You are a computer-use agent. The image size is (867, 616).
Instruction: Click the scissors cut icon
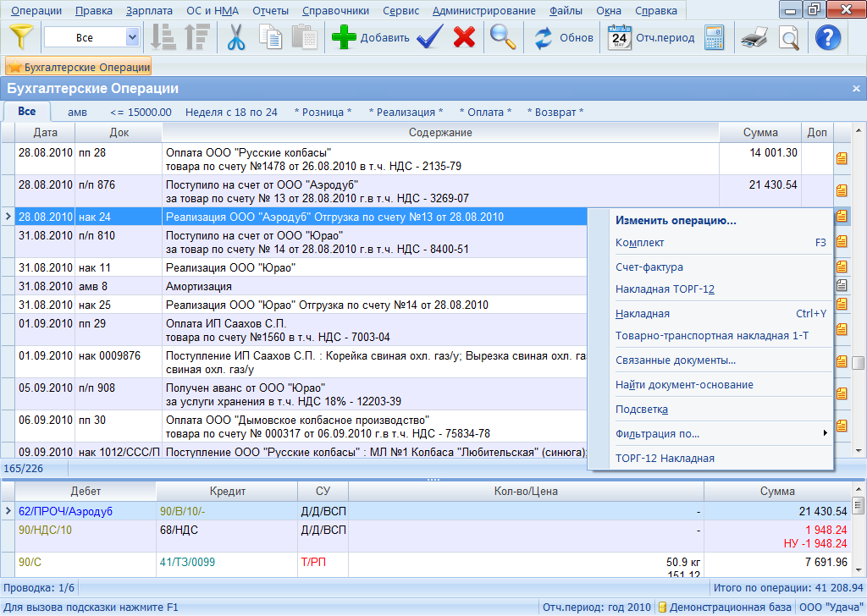236,37
